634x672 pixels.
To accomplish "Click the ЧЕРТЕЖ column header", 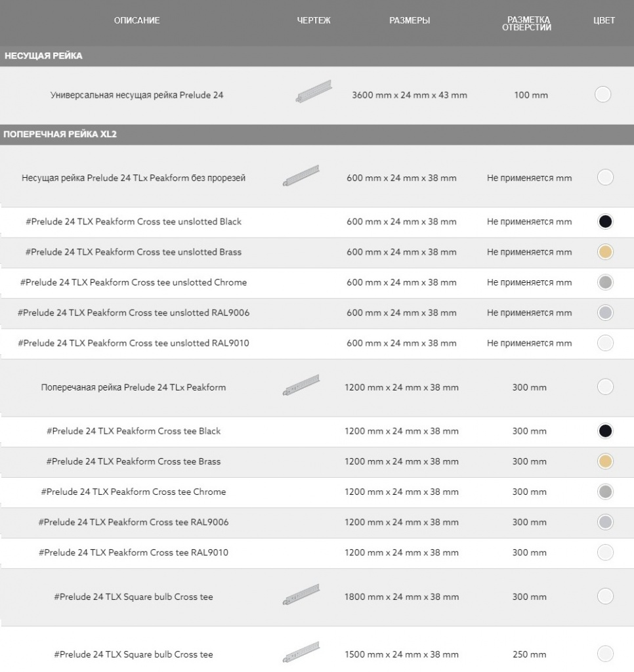I will click(x=314, y=20).
